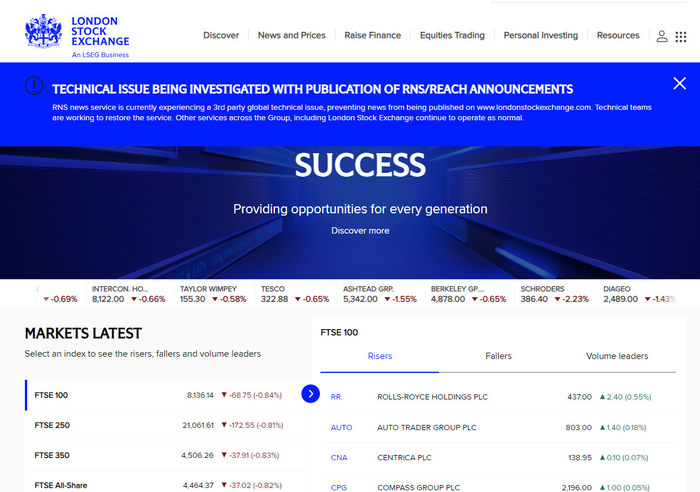This screenshot has width=700, height=492.
Task: Click the Discover more hero link
Action: click(360, 231)
